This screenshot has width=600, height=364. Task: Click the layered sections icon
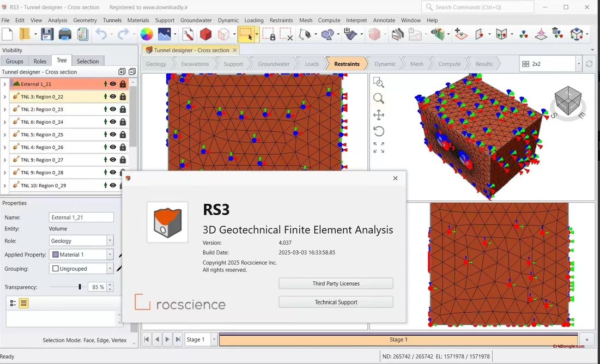pyautogui.click(x=398, y=34)
